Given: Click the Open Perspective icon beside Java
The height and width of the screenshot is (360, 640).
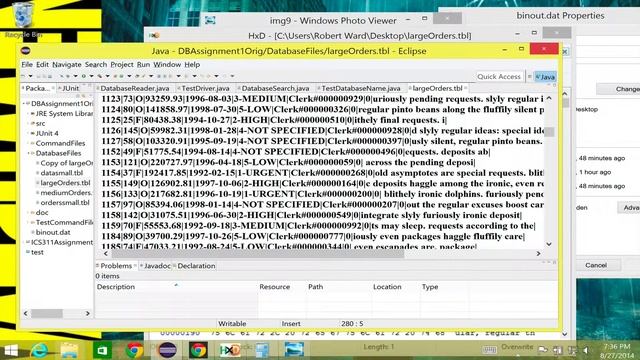Looking at the screenshot, I should 529,77.
